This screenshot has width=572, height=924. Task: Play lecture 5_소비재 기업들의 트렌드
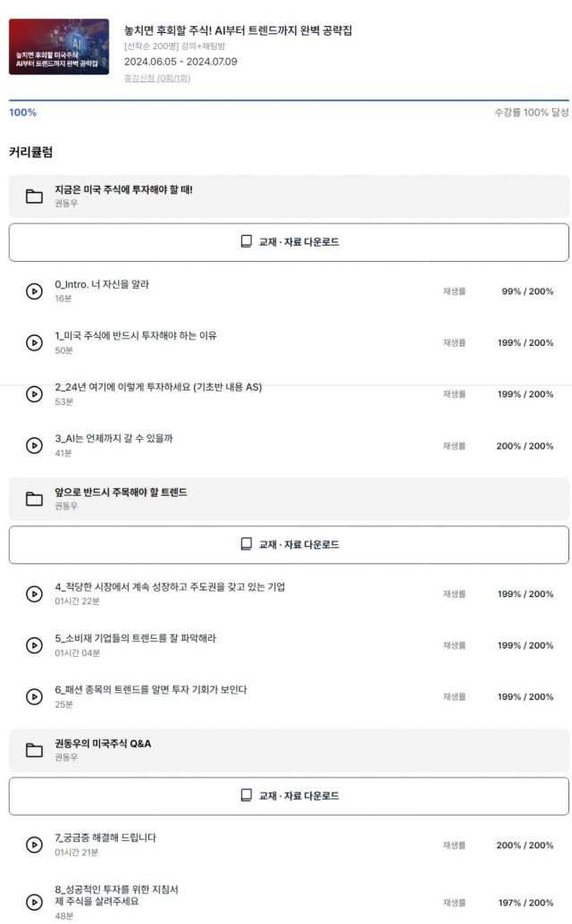(34, 645)
